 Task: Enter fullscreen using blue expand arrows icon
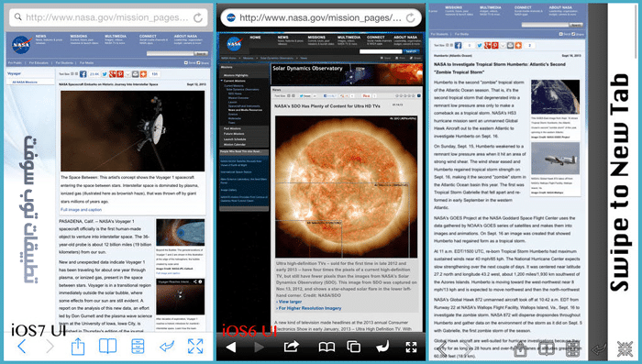pyautogui.click(x=195, y=347)
